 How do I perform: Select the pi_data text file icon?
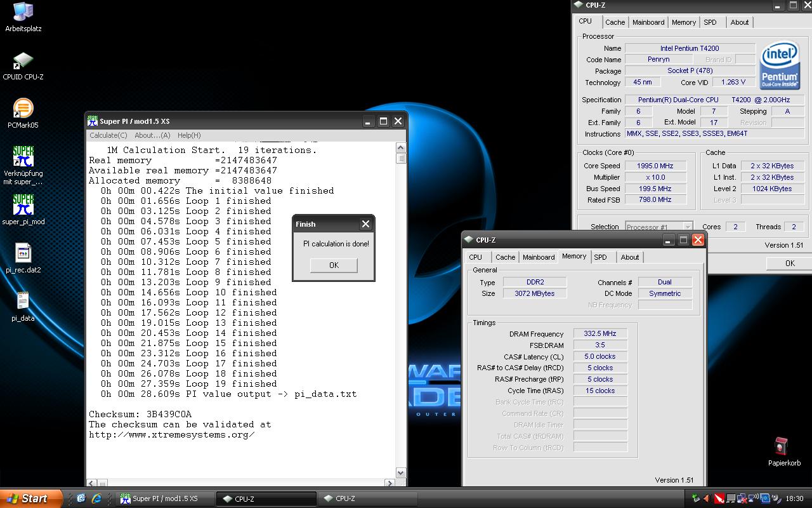[23, 301]
